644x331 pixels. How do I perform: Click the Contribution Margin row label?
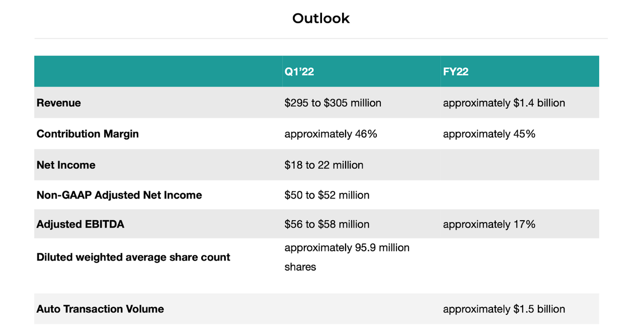[88, 134]
